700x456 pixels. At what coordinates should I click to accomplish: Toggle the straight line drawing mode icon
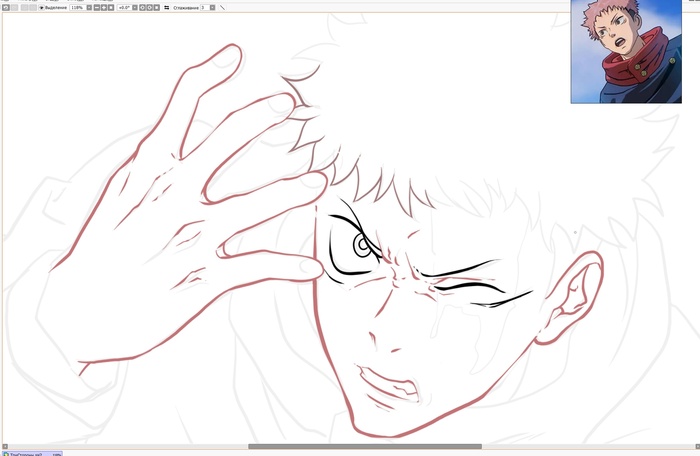point(222,7)
